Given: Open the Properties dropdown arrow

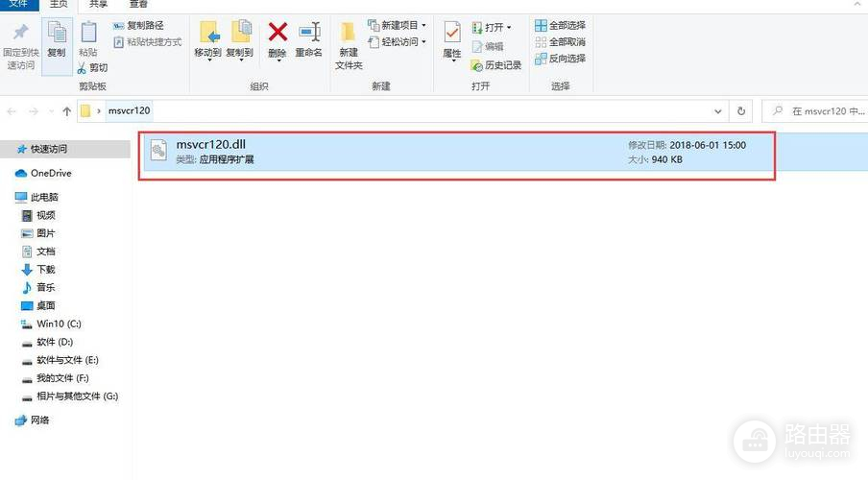Looking at the screenshot, I should tap(453, 60).
